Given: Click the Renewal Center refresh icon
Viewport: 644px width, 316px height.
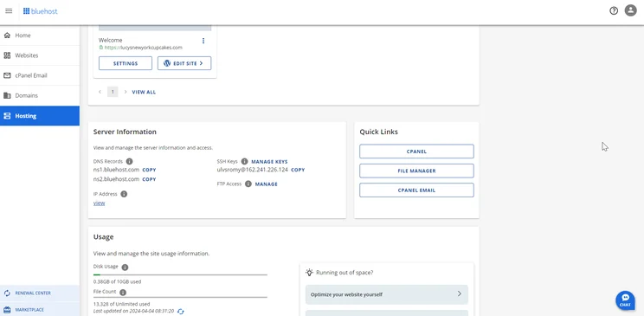Looking at the screenshot, I should point(7,293).
